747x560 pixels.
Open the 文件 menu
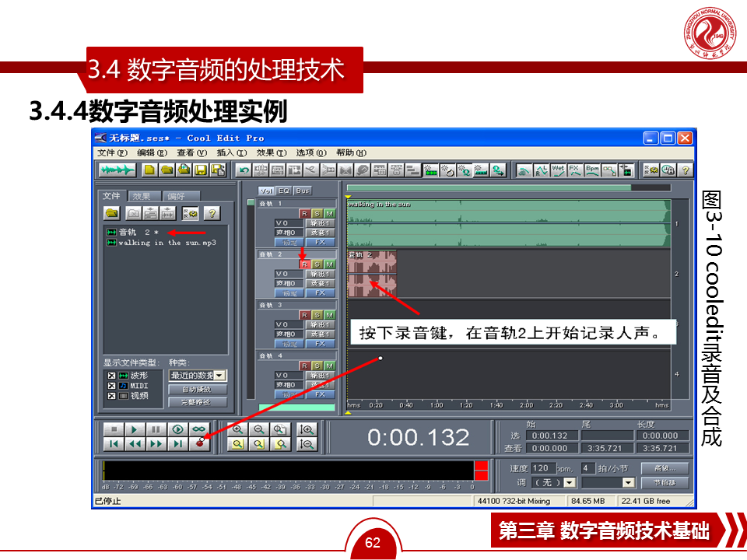[112, 152]
